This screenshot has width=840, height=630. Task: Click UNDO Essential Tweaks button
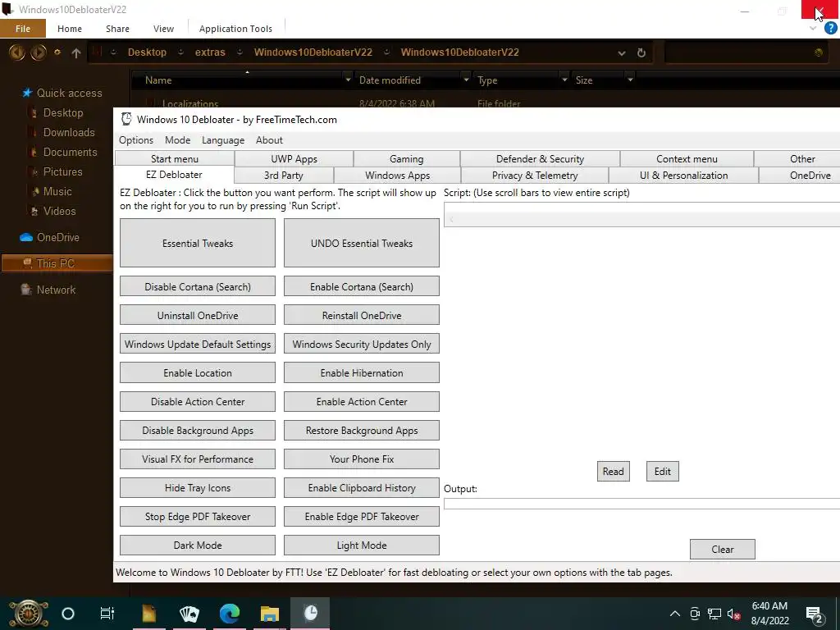click(362, 243)
